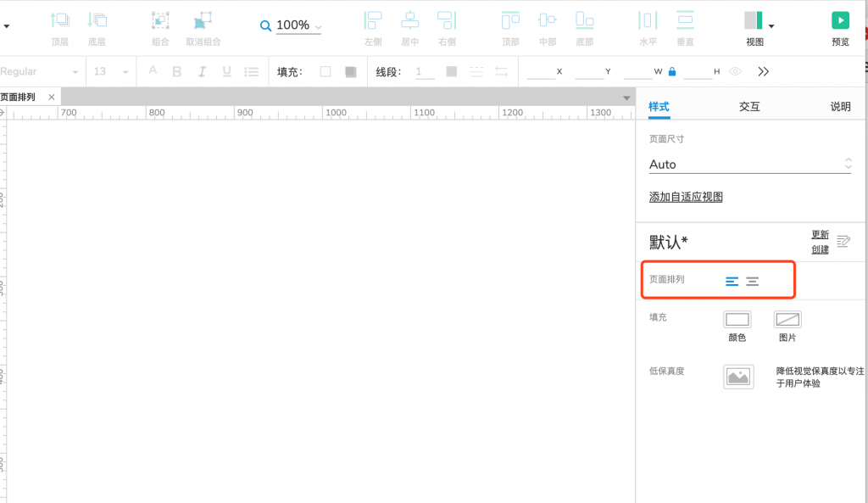Switch to the 说明 tab
Image resolution: width=868 pixels, height=503 pixels.
(x=839, y=107)
